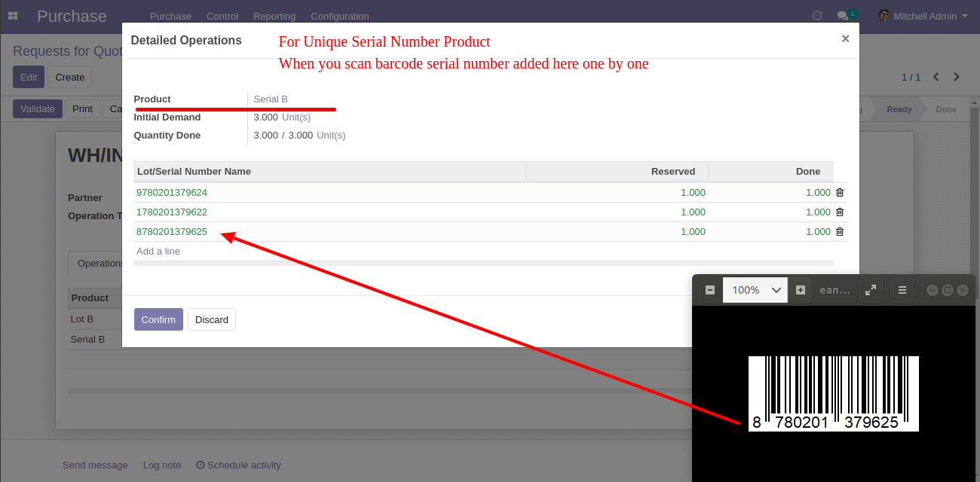Open the Configuration menu

click(x=340, y=16)
